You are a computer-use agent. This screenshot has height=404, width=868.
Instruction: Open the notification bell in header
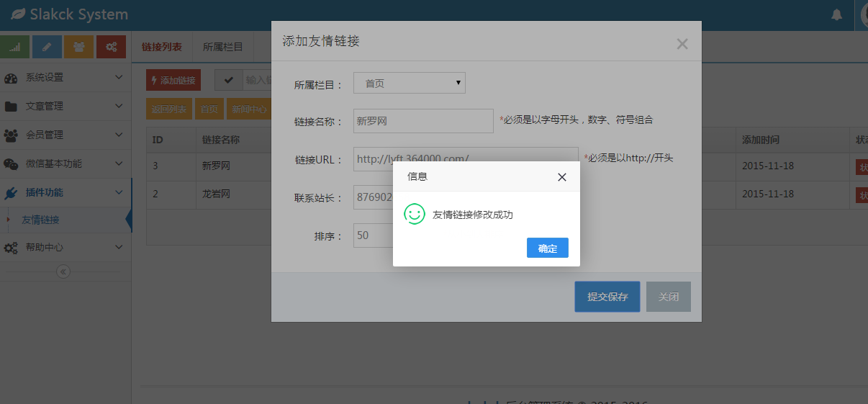click(x=836, y=15)
